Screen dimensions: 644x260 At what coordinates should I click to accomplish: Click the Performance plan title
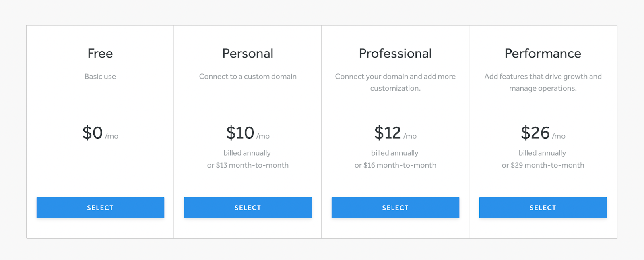pyautogui.click(x=543, y=53)
